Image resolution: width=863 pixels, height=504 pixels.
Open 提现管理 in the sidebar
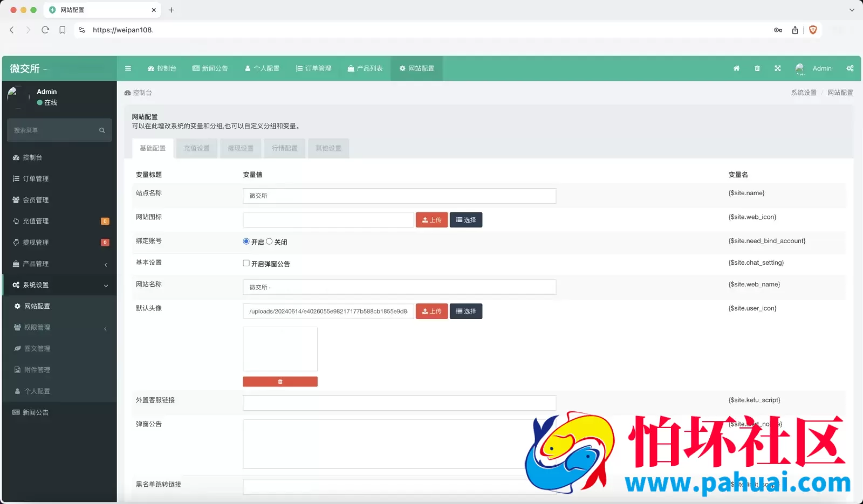pos(59,243)
